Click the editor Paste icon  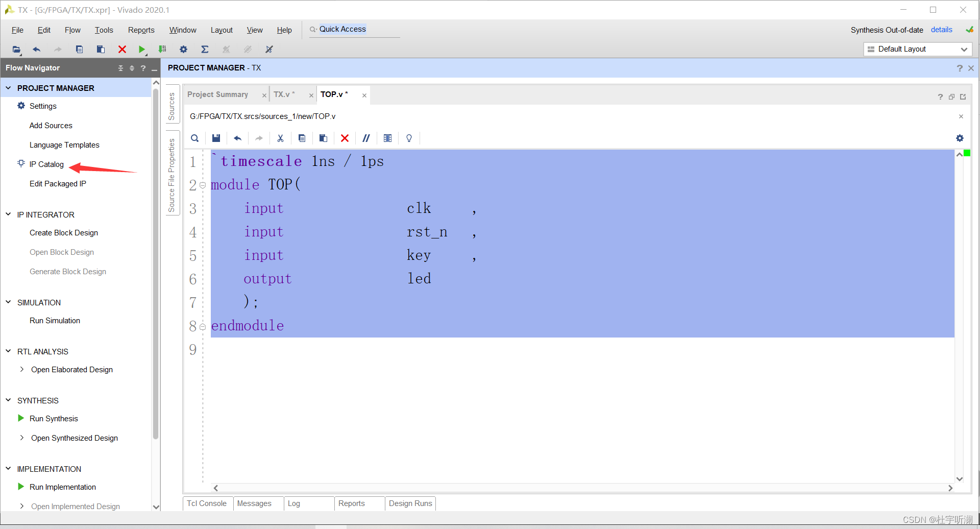click(x=323, y=138)
